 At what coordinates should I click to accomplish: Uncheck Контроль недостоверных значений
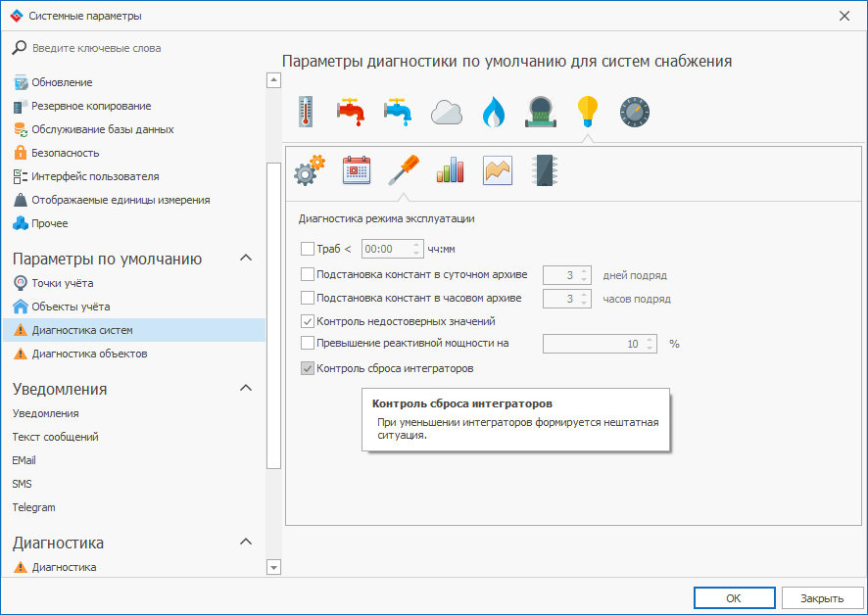coord(308,321)
